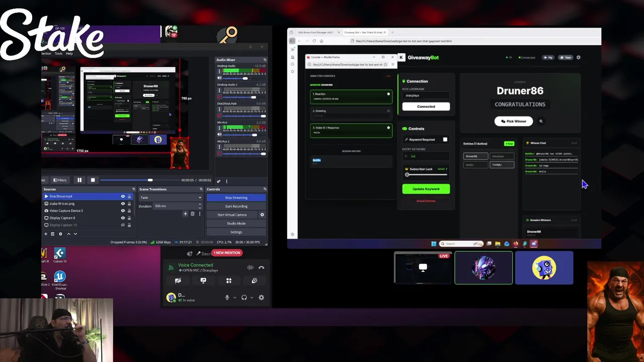644x362 pixels.
Task: Open audio mixer advanced properties gear icon
Action: point(218,181)
